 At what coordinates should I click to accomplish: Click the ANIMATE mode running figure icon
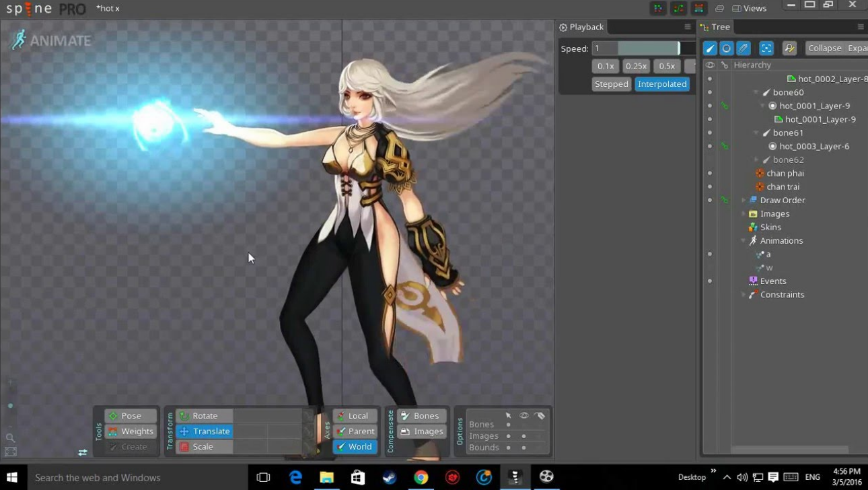click(x=19, y=40)
